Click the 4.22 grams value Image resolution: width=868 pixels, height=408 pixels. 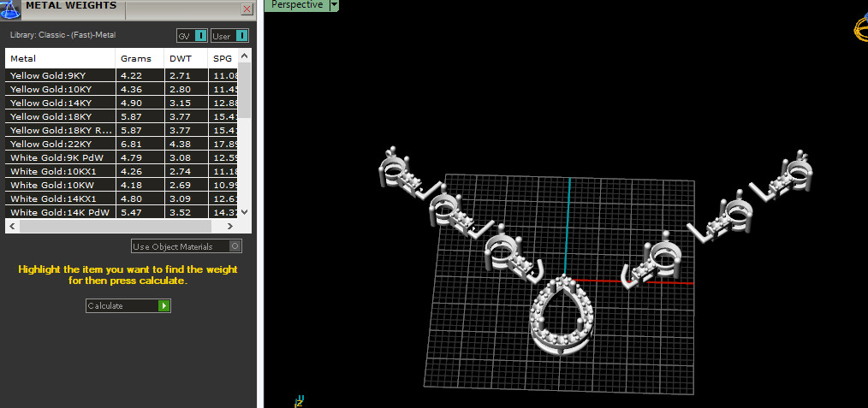[x=129, y=75]
